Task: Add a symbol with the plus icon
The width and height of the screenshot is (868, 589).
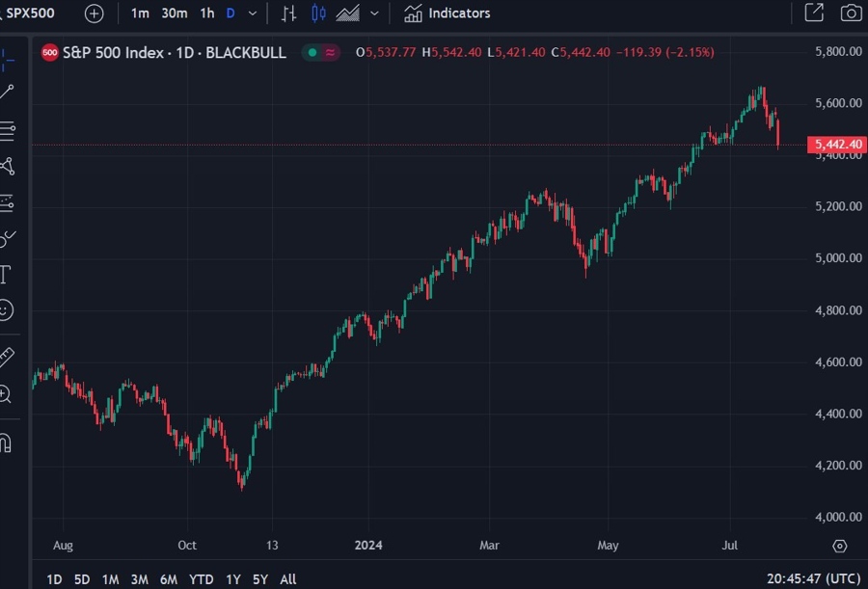Action: point(94,13)
